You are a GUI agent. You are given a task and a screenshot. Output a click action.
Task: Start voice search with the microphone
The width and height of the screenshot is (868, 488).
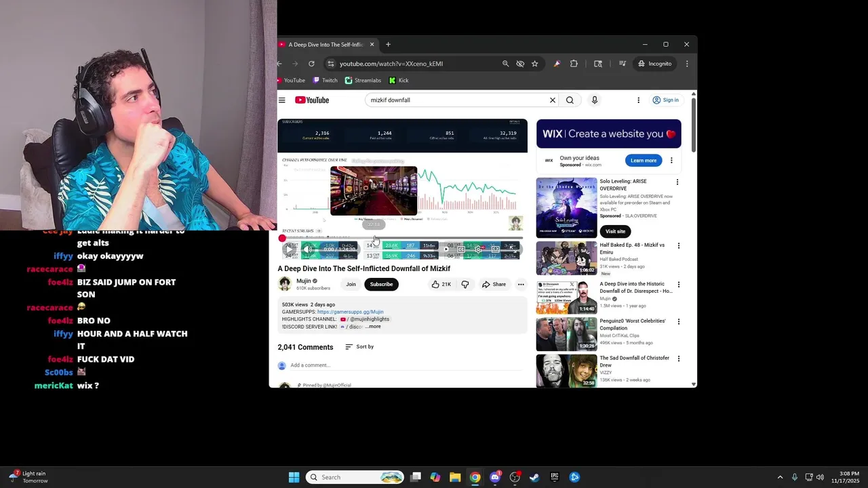[595, 100]
